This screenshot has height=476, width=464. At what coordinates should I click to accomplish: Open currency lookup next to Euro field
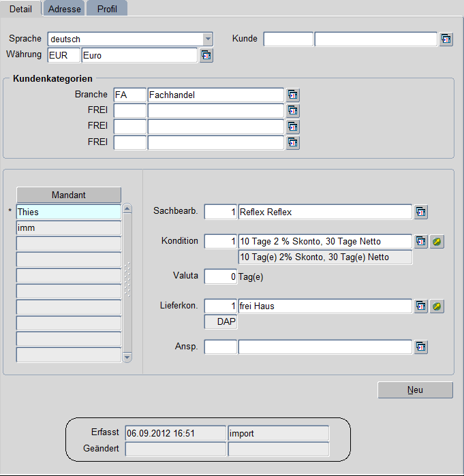click(x=206, y=55)
